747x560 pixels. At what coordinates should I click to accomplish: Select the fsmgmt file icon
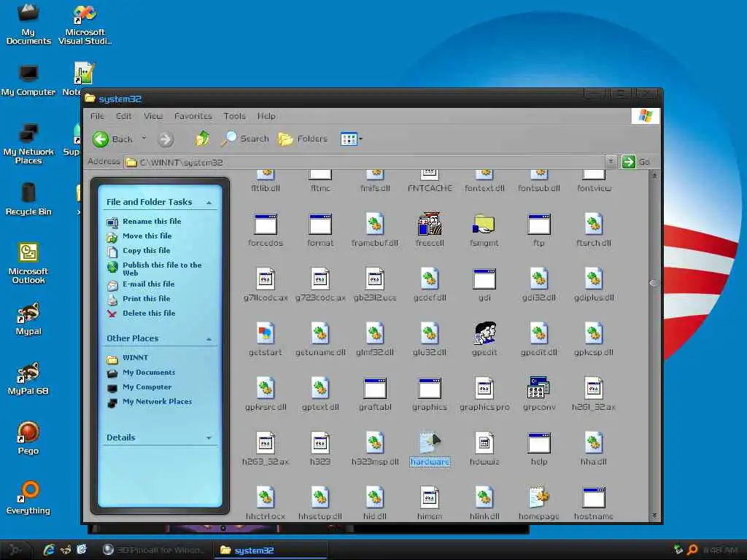coord(484,225)
